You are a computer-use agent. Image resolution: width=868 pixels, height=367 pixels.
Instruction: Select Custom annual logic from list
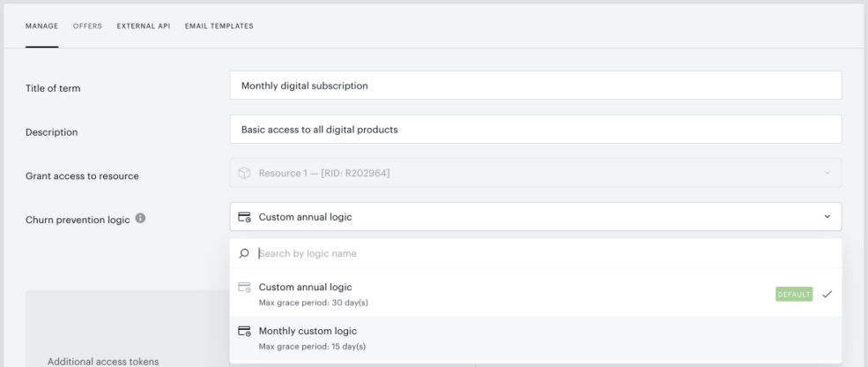point(535,295)
